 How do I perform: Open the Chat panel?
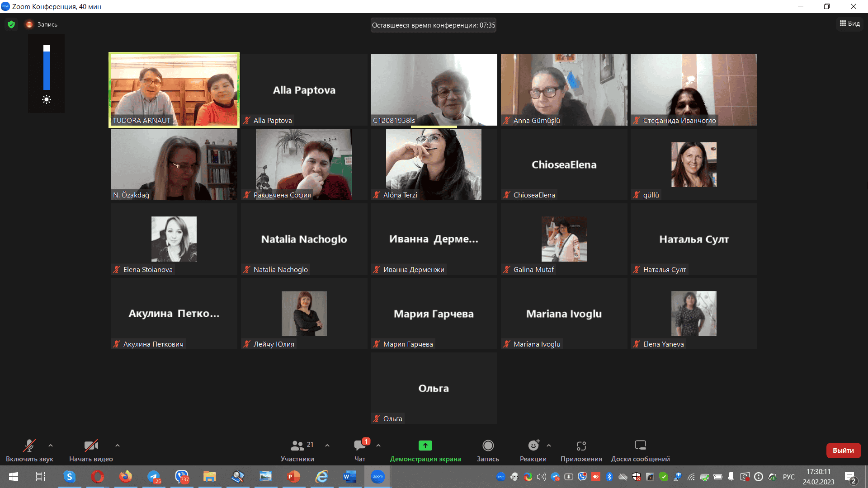pyautogui.click(x=360, y=446)
